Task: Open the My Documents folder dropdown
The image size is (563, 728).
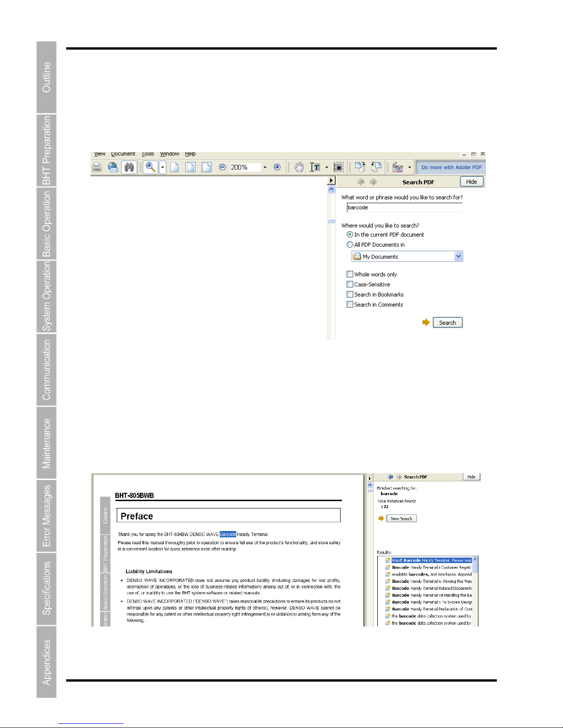Action: [x=458, y=256]
